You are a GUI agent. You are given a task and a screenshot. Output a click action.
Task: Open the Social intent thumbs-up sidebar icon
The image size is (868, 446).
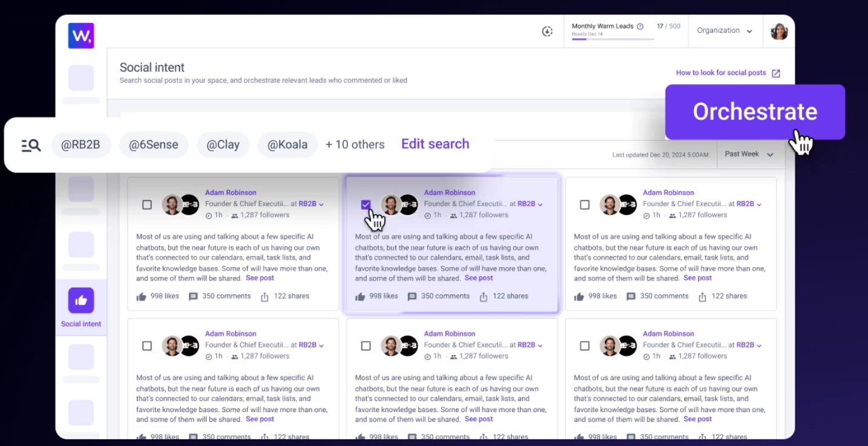81,301
